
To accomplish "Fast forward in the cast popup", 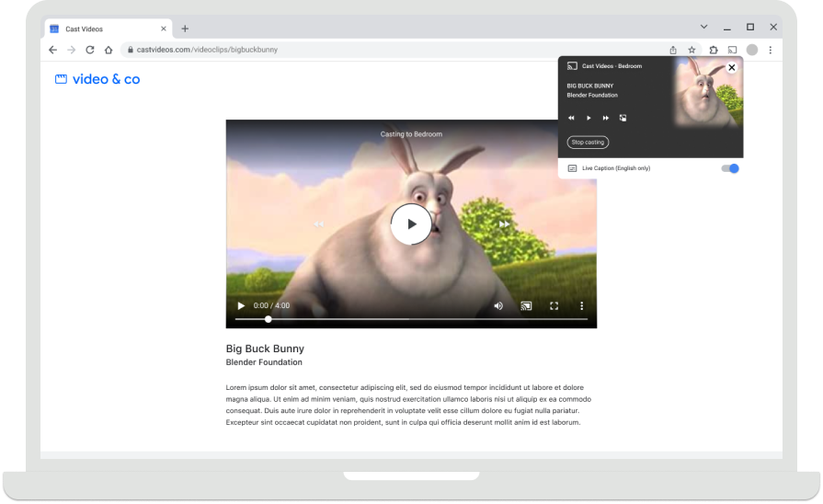I will (606, 118).
